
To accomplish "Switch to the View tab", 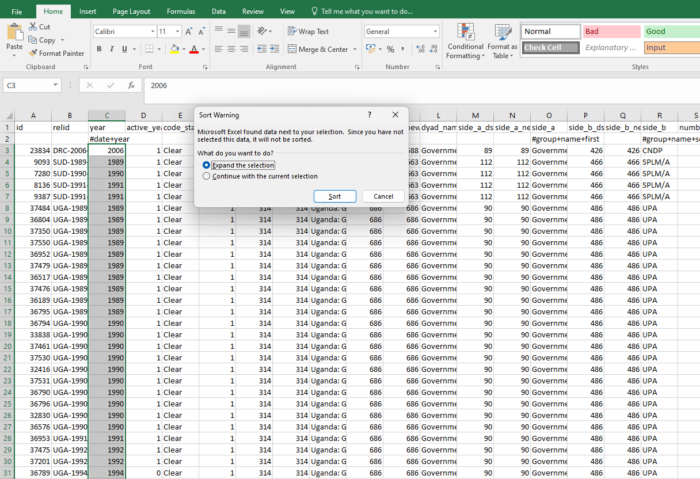I will [287, 12].
